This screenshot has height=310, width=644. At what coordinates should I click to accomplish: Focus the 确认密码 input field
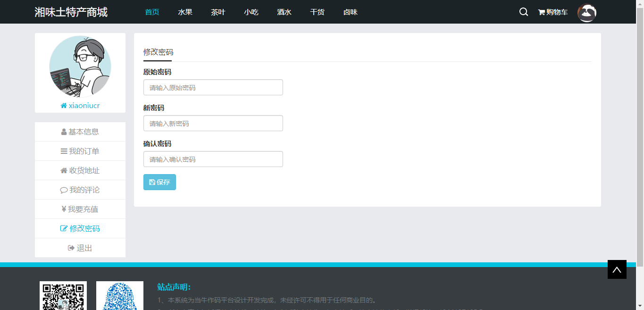[x=213, y=159]
